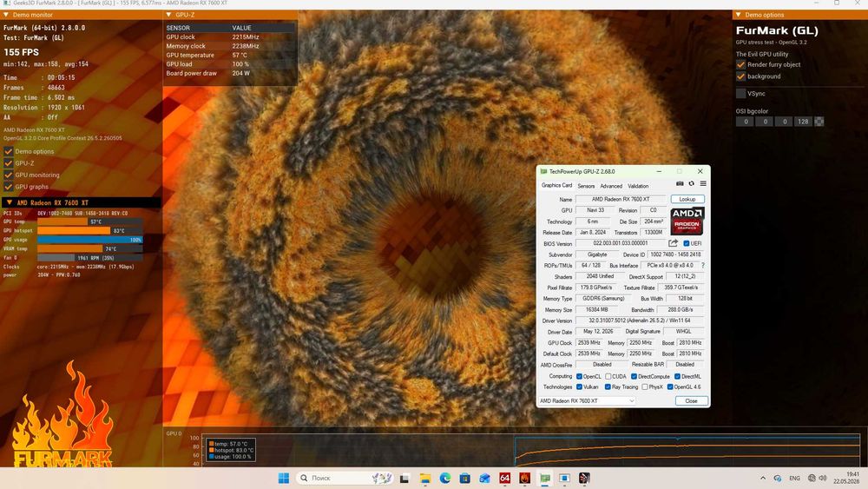Screen dimensions: 868x489
Task: Click the last taskbar app icon
Action: click(584, 478)
